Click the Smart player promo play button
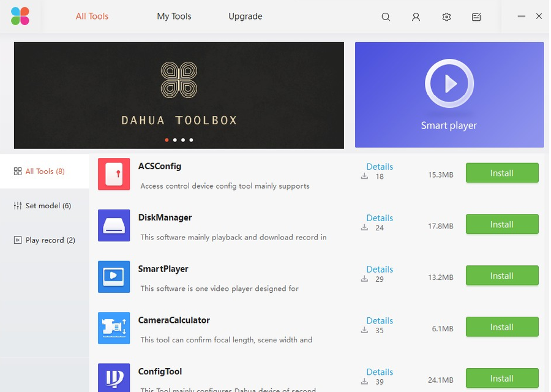The width and height of the screenshot is (551, 392). pyautogui.click(x=449, y=84)
